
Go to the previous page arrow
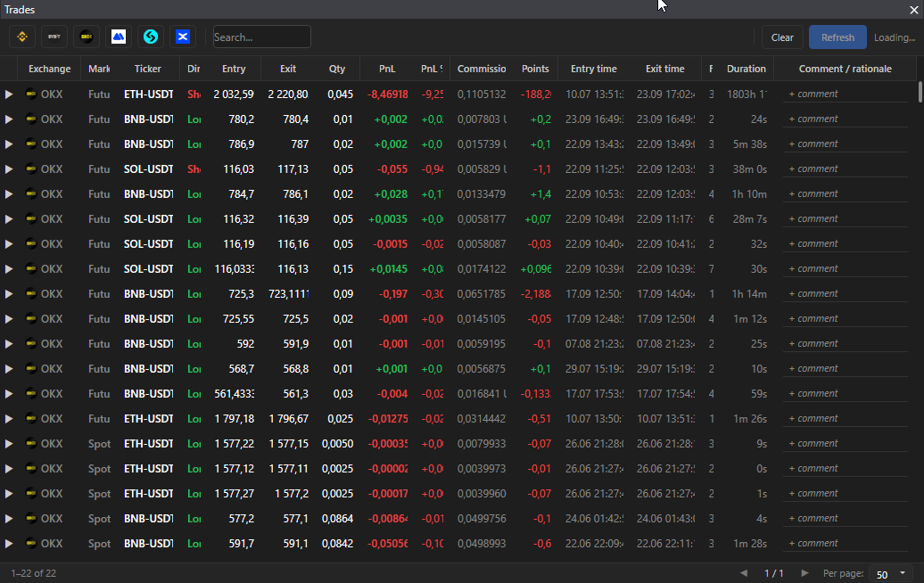744,573
